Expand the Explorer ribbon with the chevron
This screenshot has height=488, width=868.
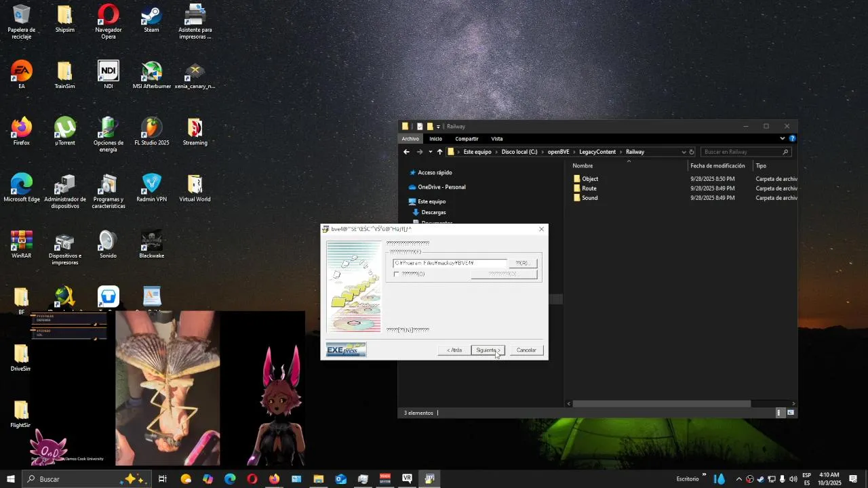(782, 138)
